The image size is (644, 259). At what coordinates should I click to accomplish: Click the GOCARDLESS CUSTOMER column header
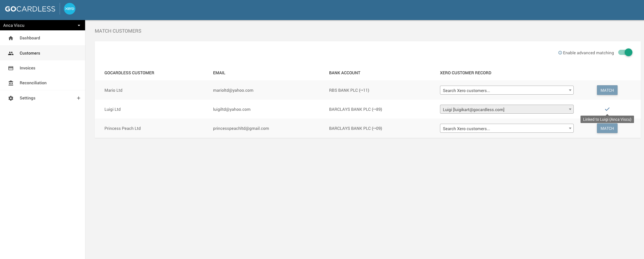129,73
